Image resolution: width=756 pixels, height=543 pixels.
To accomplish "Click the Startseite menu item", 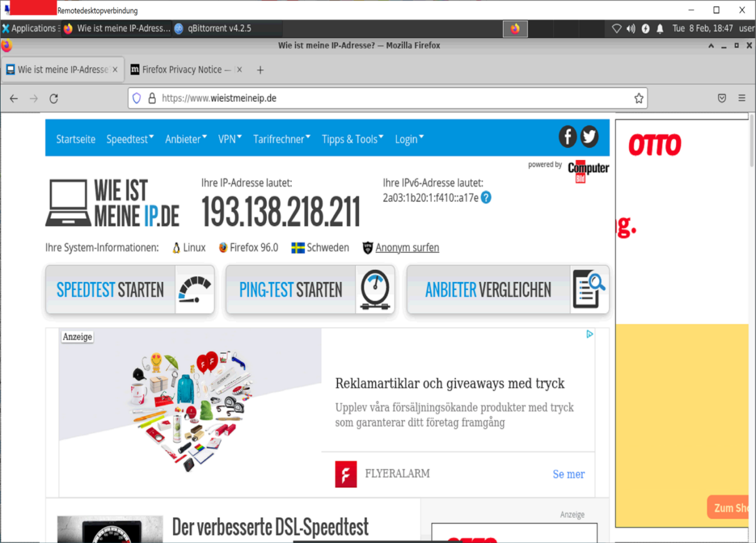I will coord(76,139).
